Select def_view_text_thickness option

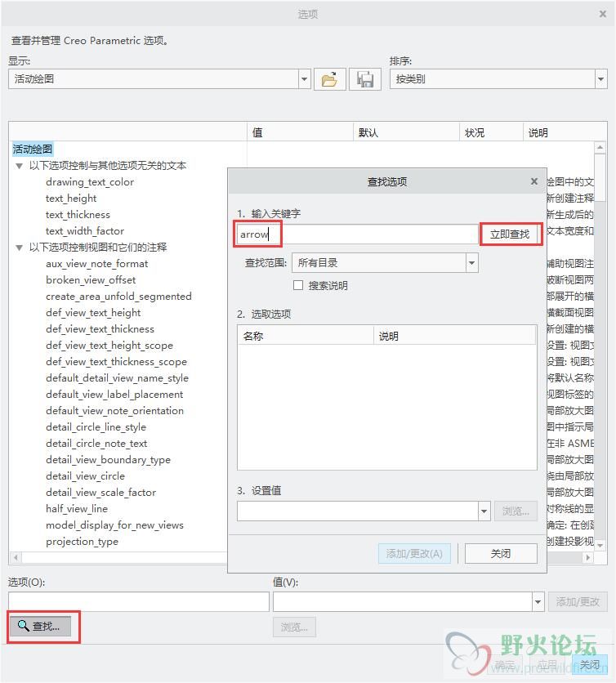point(100,329)
